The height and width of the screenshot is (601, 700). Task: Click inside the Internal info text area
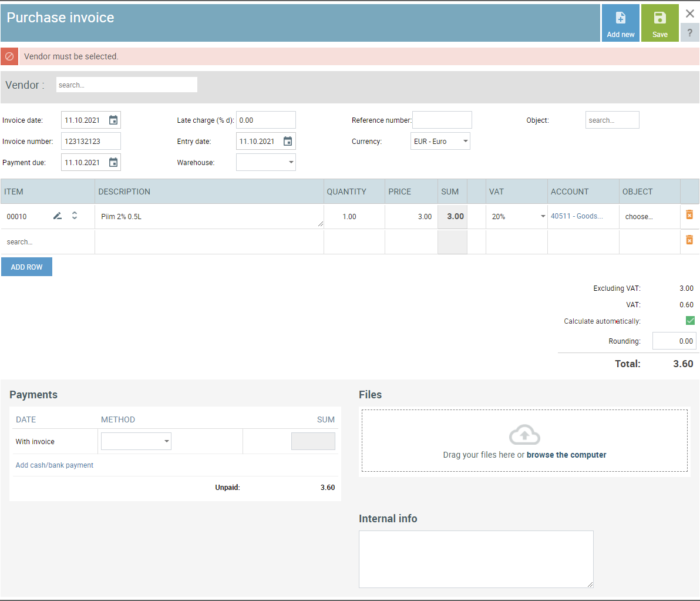(x=476, y=559)
